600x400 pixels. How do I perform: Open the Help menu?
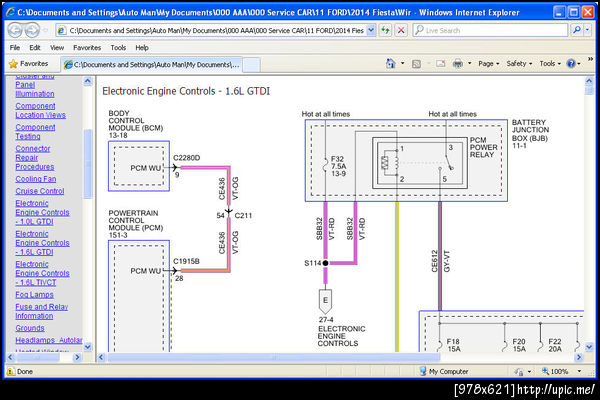(x=142, y=48)
